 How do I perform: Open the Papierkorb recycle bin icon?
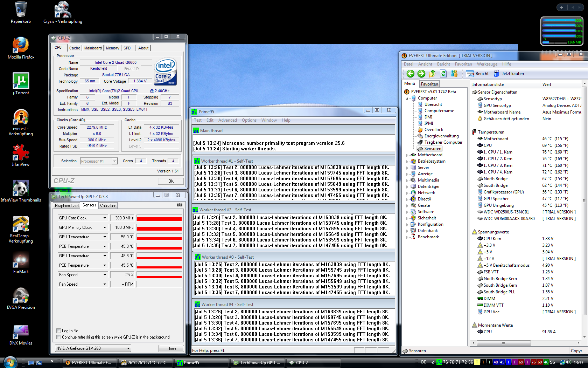[21, 13]
